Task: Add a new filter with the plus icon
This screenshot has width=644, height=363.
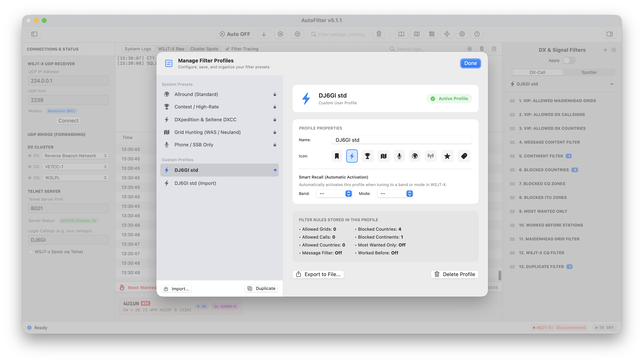Action: tap(605, 50)
